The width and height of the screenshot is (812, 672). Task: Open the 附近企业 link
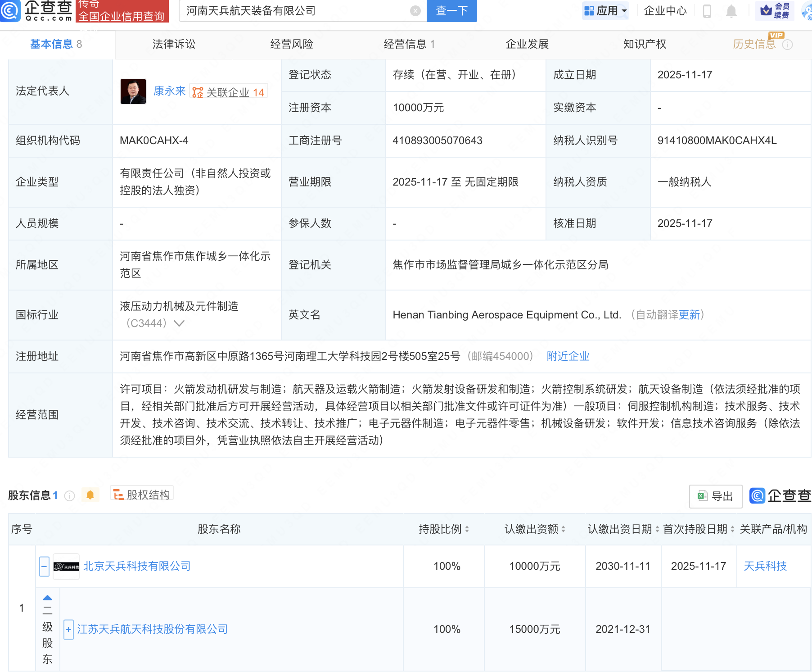click(x=568, y=356)
